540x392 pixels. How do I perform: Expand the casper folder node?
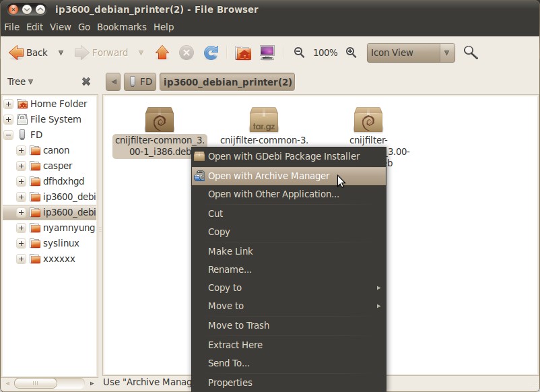(21, 166)
